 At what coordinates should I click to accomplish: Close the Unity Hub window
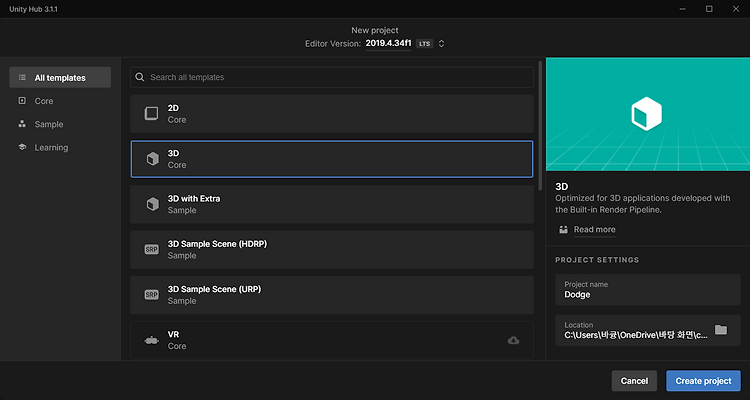[736, 9]
